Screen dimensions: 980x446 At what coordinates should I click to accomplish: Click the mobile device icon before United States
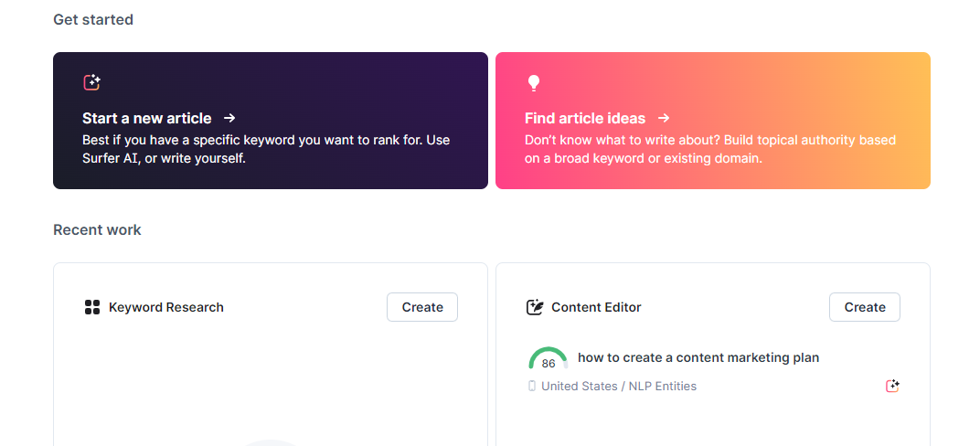coord(532,386)
